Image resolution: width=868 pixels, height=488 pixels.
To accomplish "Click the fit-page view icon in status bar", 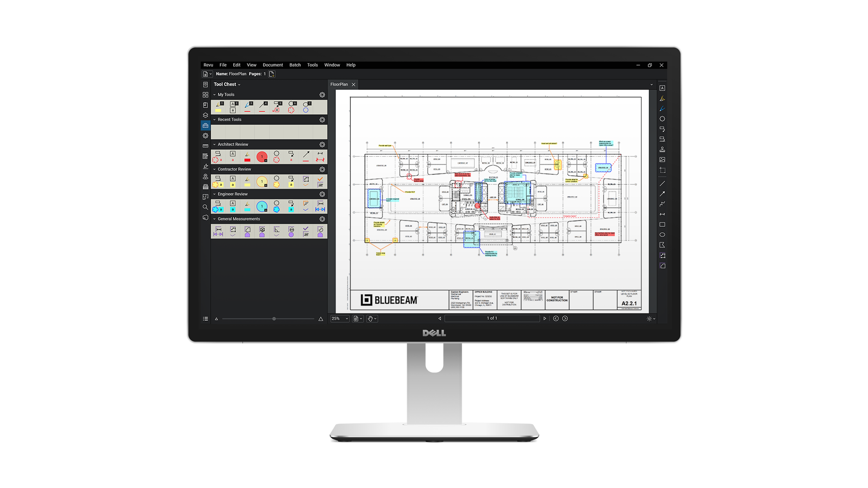I will click(355, 318).
